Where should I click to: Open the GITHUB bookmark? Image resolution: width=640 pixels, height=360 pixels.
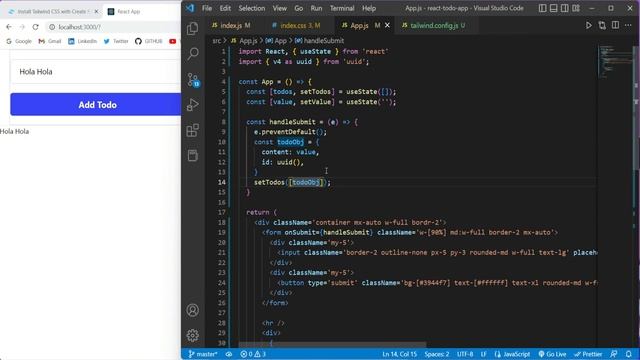pos(149,41)
